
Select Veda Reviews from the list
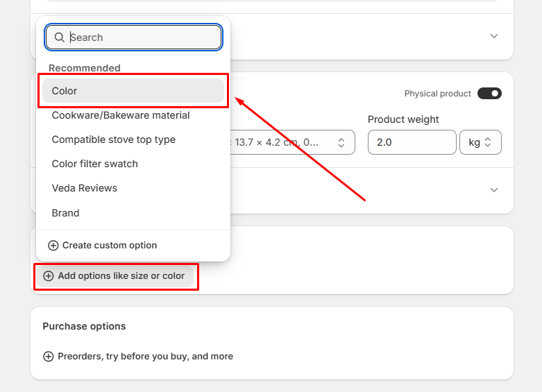point(85,188)
